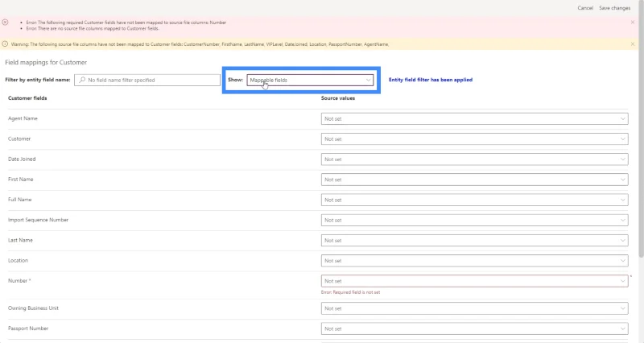Click the 'Owning Business Unit' field label

coord(33,308)
